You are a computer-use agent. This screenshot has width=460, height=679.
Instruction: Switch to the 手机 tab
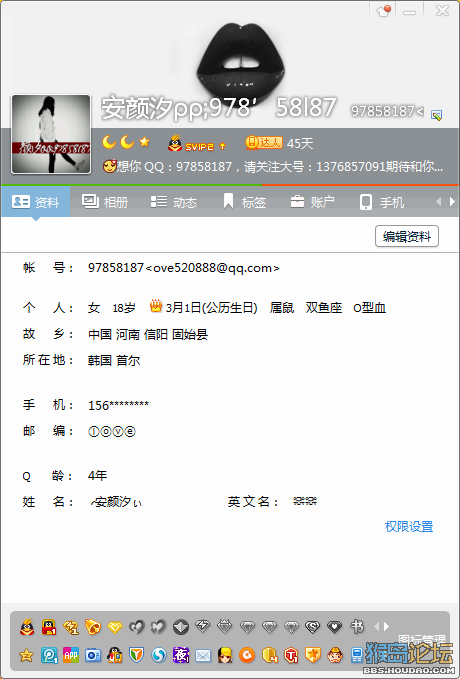click(x=382, y=202)
